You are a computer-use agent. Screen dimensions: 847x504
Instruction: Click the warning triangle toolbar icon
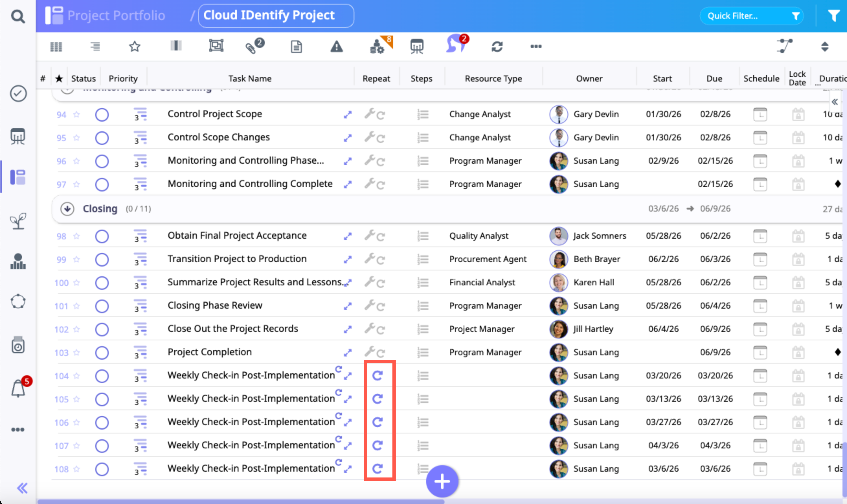(x=336, y=47)
